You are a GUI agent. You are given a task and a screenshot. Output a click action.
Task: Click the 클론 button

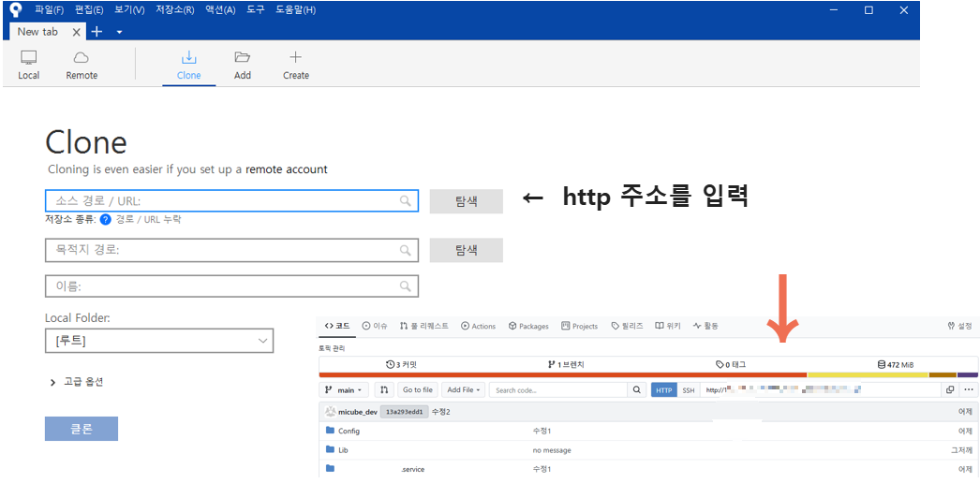(82, 429)
